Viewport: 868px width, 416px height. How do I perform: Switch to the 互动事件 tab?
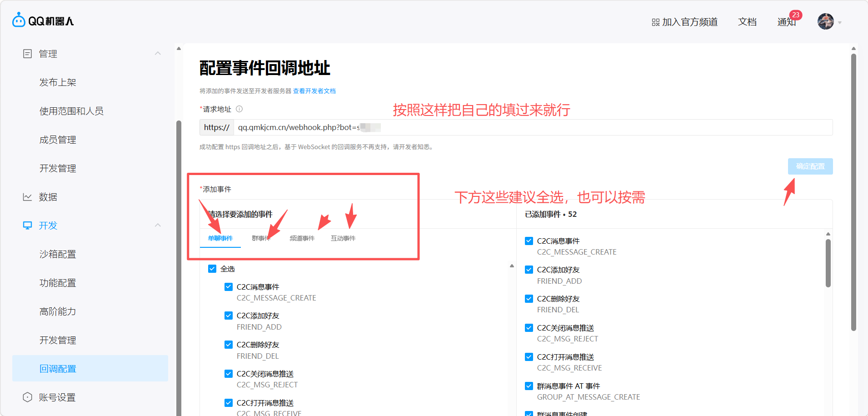click(343, 238)
